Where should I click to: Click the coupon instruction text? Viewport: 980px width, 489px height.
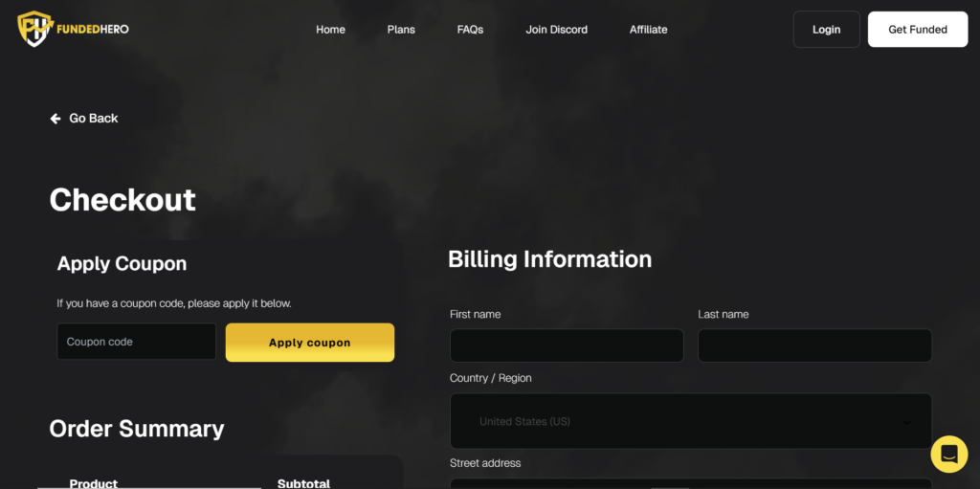point(174,303)
